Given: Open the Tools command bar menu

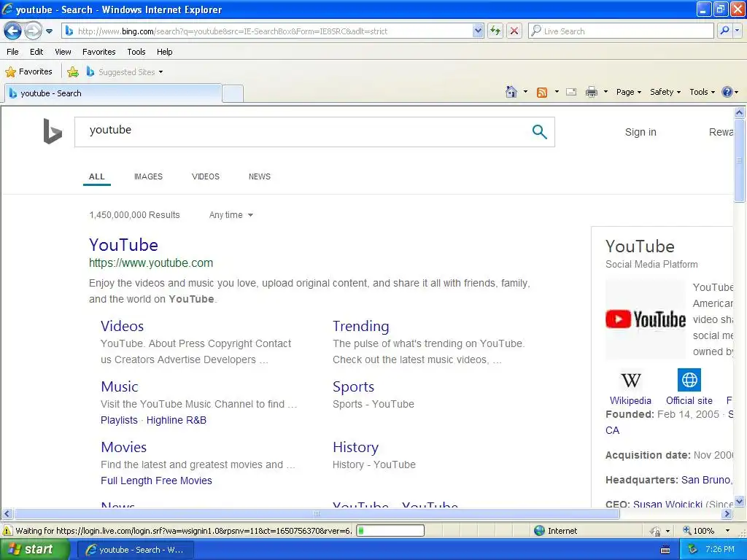Looking at the screenshot, I should [x=702, y=92].
